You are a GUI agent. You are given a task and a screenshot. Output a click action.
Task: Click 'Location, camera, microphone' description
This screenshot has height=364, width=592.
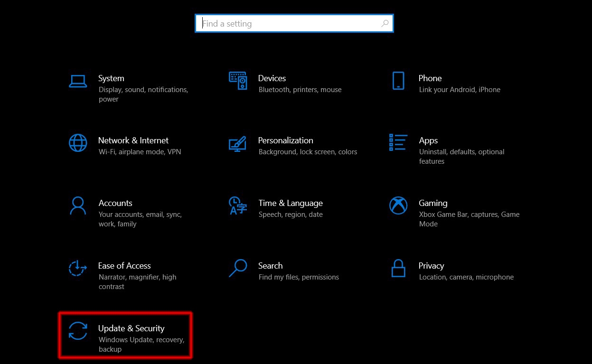pyautogui.click(x=466, y=277)
